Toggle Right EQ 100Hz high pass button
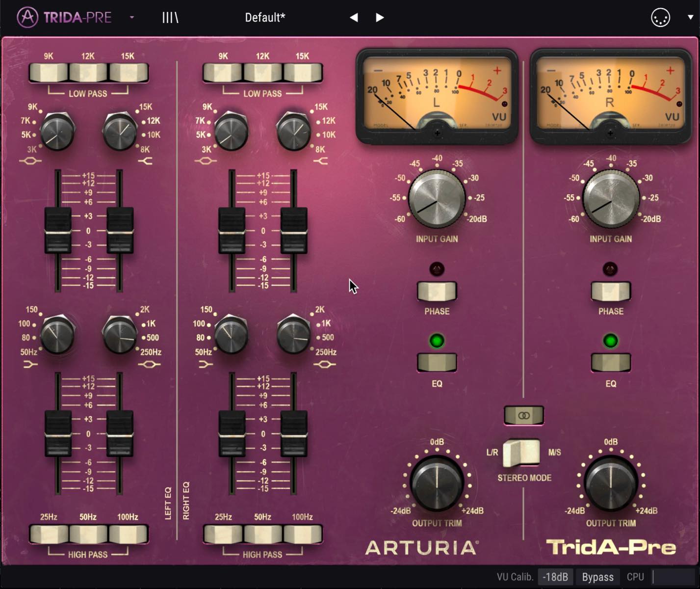700x589 pixels. tap(303, 534)
